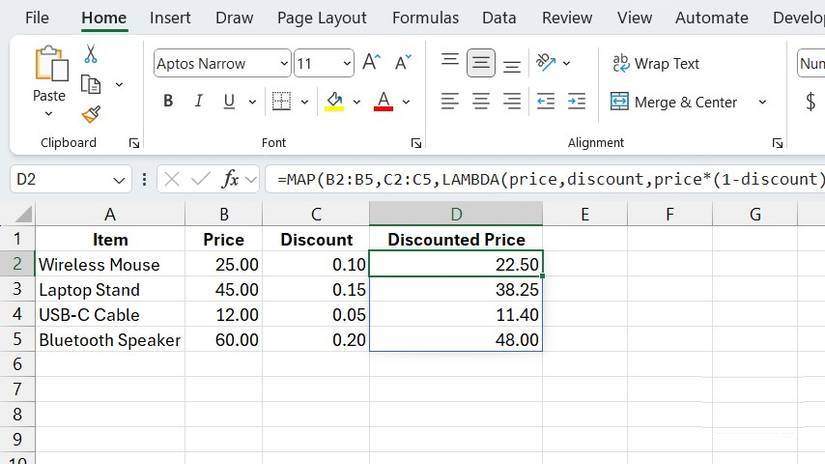Click the formula bar options dots
Viewport: 825px width, 464px height.
coord(144,179)
